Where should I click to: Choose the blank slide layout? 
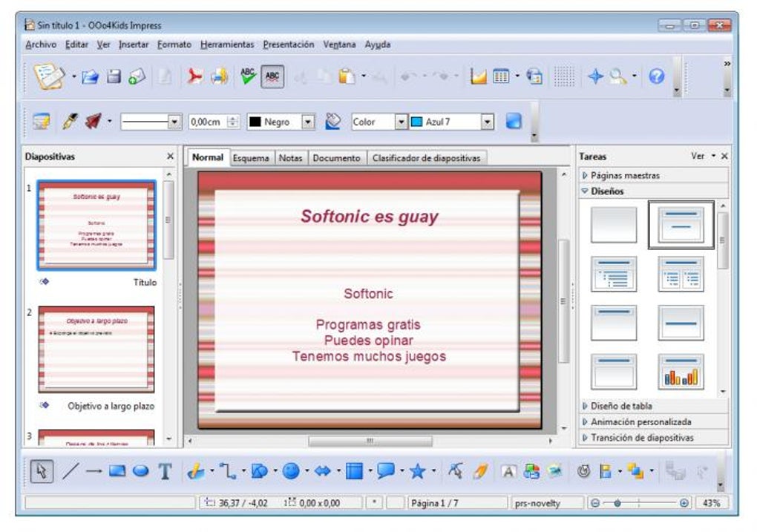pyautogui.click(x=614, y=225)
